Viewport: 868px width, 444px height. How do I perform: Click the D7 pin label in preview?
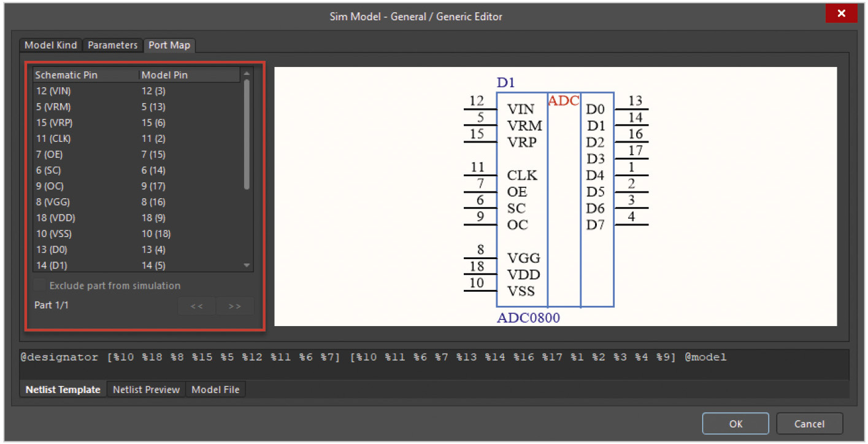[596, 225]
